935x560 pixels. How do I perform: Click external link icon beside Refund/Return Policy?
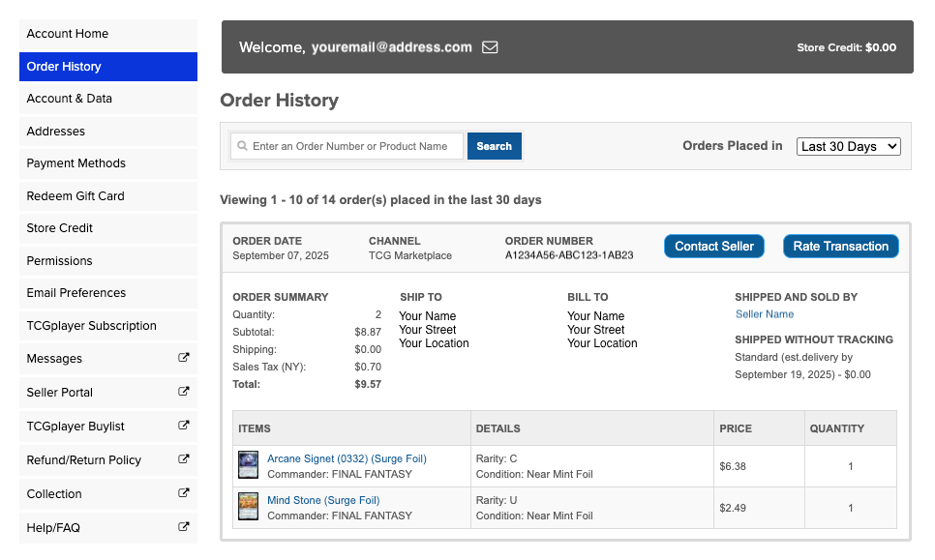(184, 459)
